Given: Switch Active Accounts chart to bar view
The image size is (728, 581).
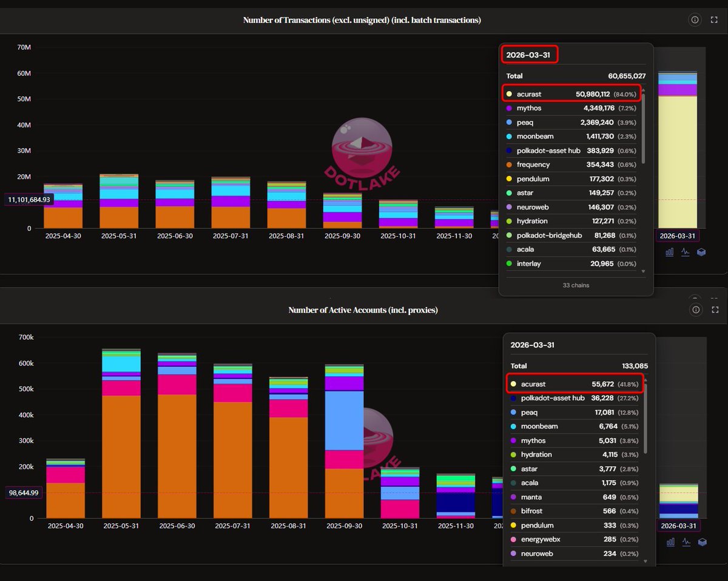Looking at the screenshot, I should (670, 542).
